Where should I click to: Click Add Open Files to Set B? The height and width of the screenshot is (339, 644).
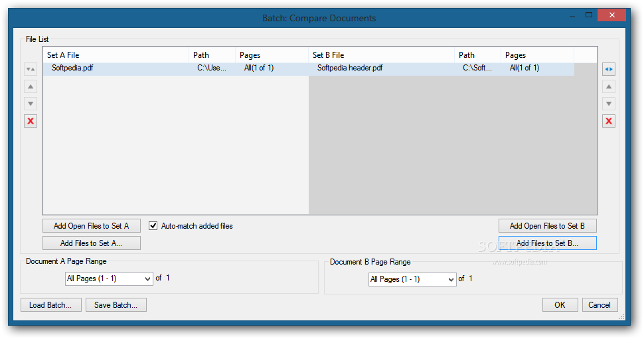coord(548,226)
